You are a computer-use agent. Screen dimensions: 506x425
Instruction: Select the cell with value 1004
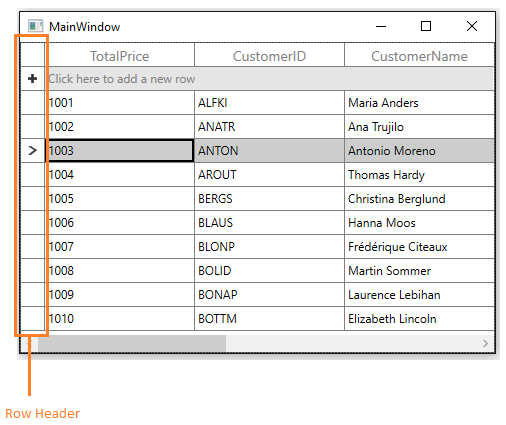(120, 175)
